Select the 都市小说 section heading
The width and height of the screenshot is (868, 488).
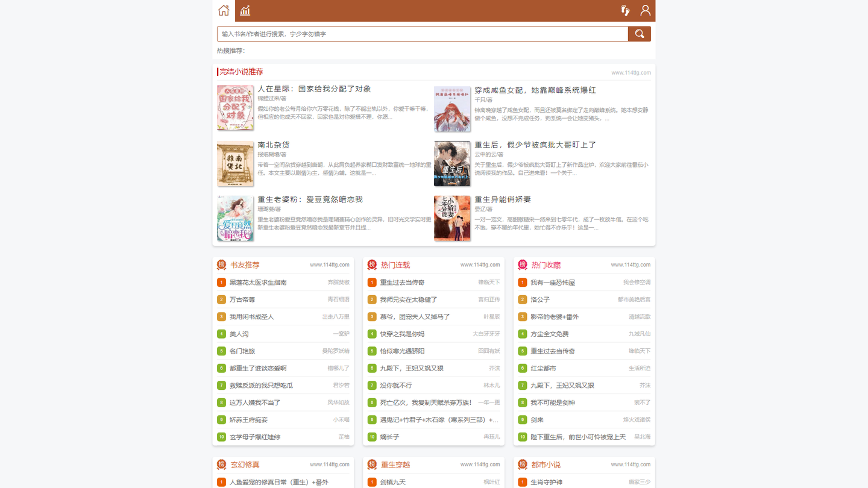point(546,465)
